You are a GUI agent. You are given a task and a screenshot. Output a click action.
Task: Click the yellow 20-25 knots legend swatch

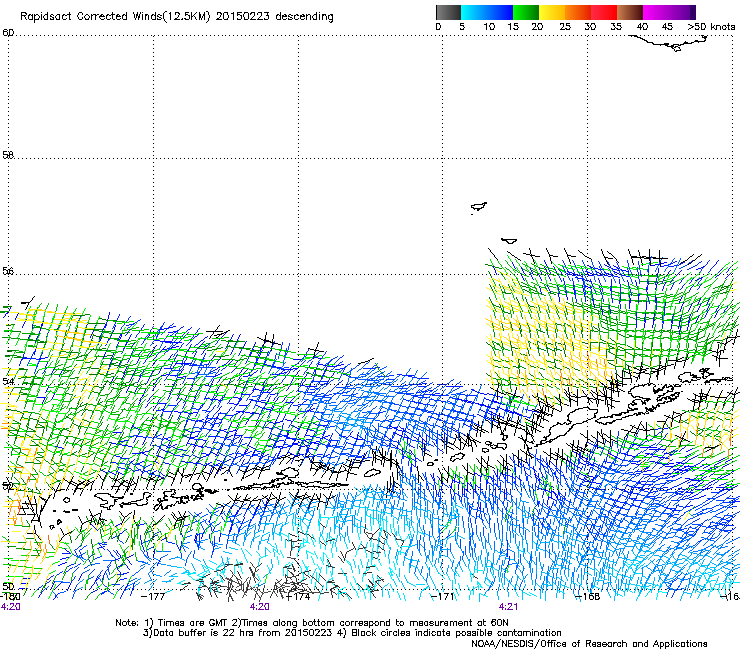click(552, 12)
